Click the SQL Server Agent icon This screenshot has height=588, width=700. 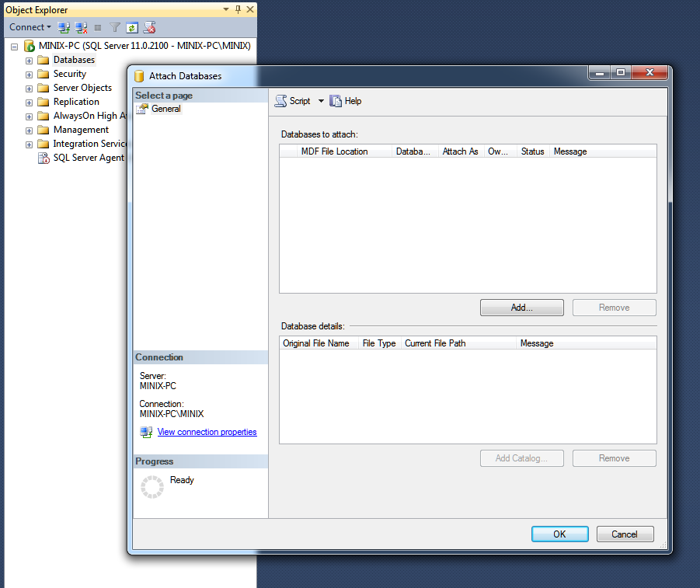44,158
